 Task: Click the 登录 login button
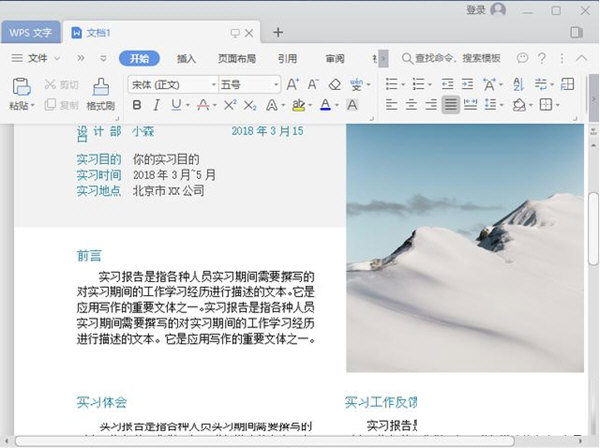pyautogui.click(x=476, y=10)
